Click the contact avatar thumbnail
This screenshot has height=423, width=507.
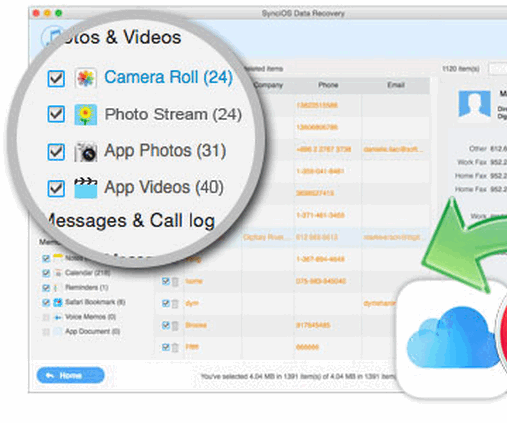click(x=474, y=105)
